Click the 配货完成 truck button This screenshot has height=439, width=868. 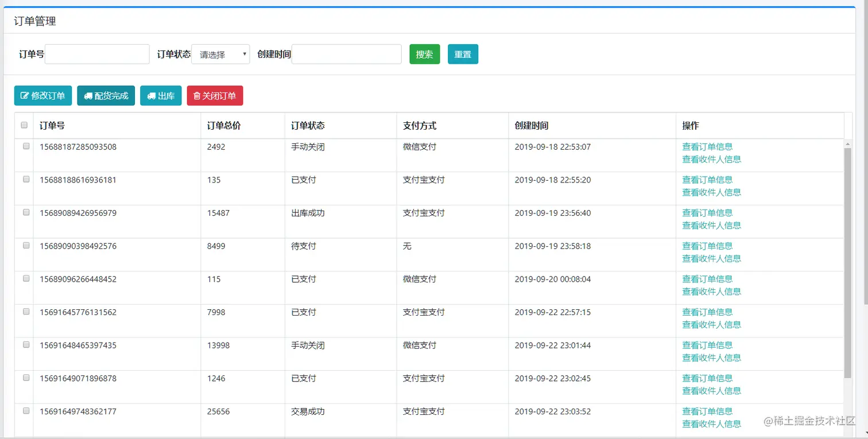coord(106,96)
